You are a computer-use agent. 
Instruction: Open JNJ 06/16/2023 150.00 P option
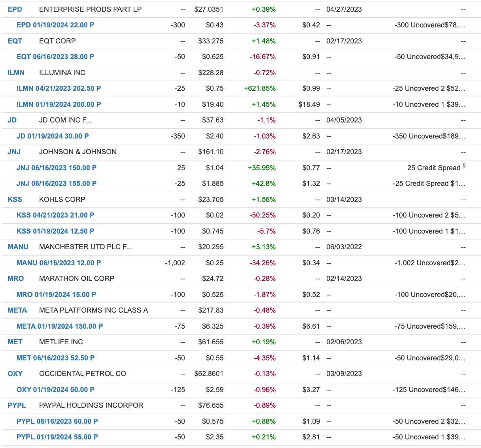(56, 168)
